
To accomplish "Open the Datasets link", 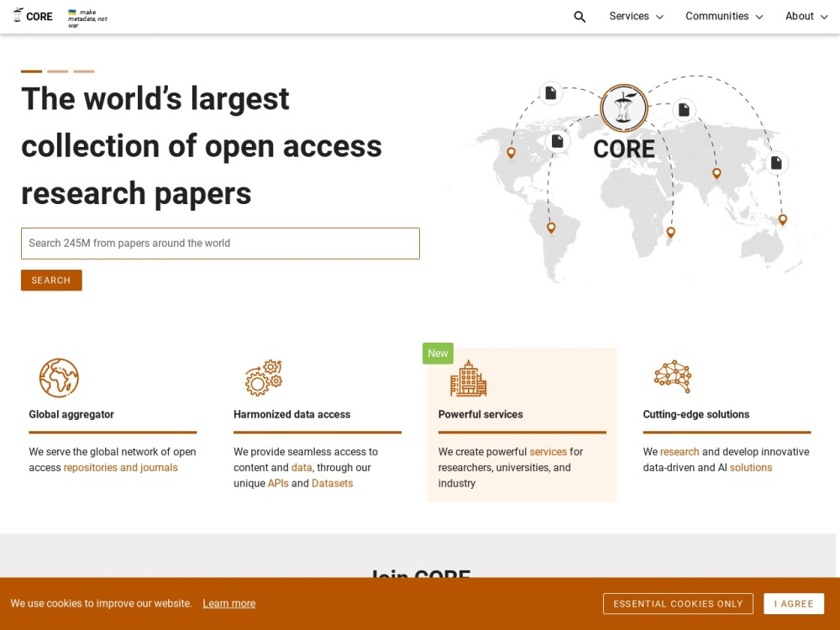I will click(x=332, y=483).
